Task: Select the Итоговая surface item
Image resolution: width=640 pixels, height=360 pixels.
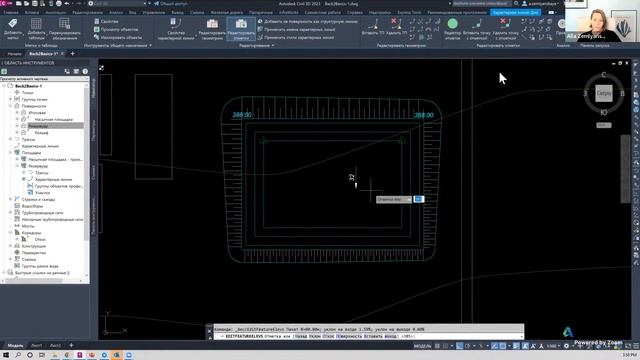Action: (x=37, y=113)
